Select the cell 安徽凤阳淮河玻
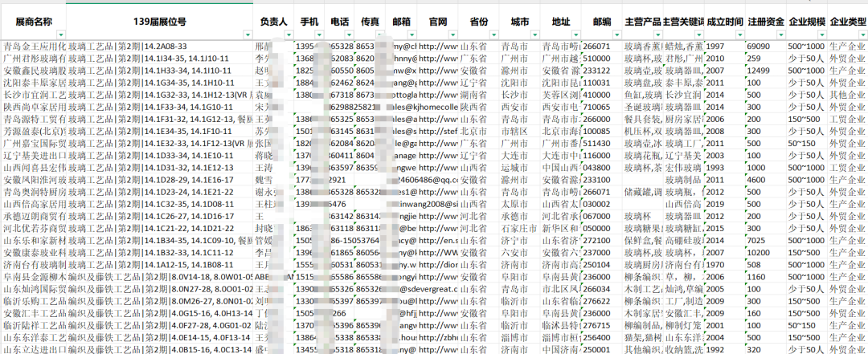This screenshot has height=354, width=868. [x=33, y=179]
